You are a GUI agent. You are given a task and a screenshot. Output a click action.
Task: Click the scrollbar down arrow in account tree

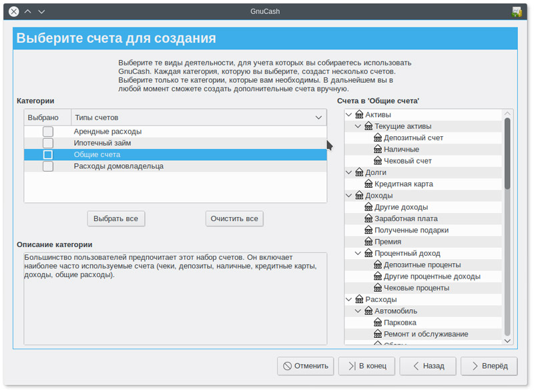pos(507,341)
